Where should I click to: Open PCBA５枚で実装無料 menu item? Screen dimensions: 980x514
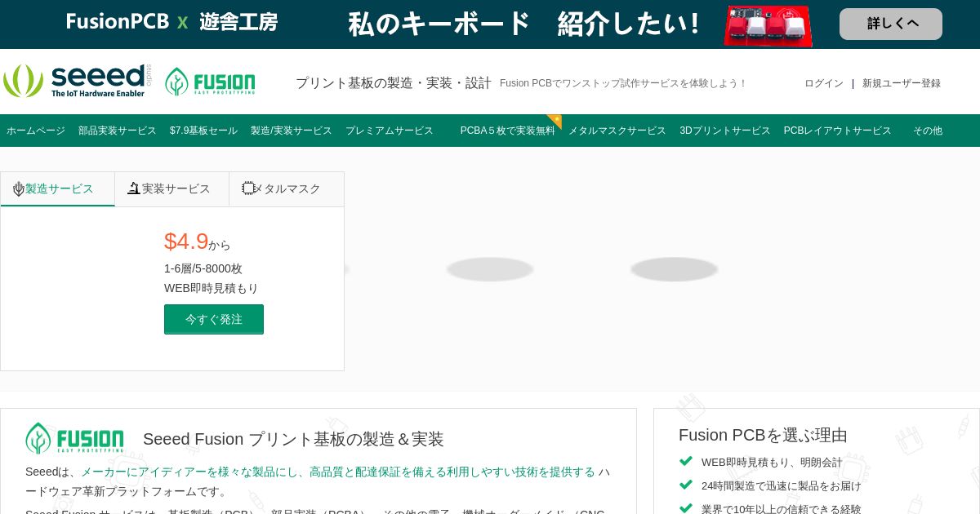point(508,131)
